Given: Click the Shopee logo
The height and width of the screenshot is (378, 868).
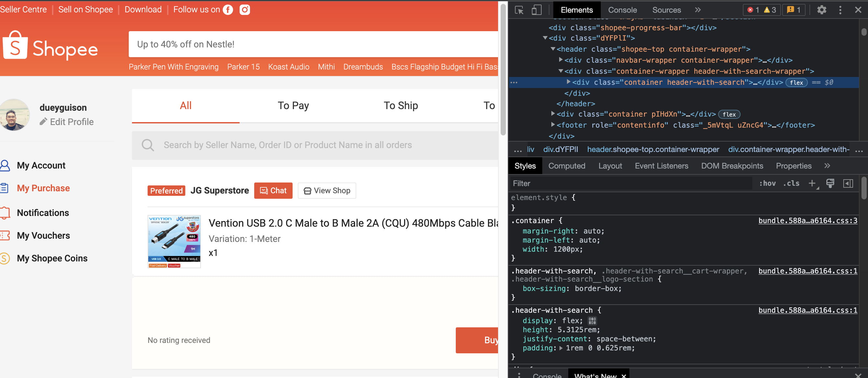Looking at the screenshot, I should coord(50,46).
